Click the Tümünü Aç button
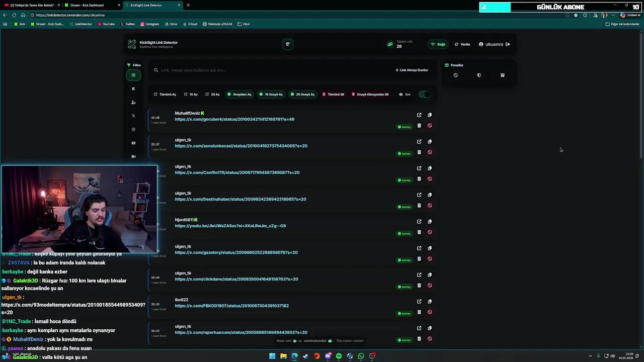This screenshot has height=362, width=644. 165,95
